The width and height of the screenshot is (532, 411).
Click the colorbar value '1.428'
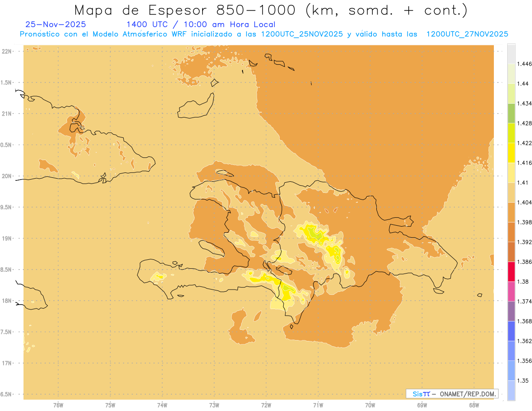click(524, 123)
